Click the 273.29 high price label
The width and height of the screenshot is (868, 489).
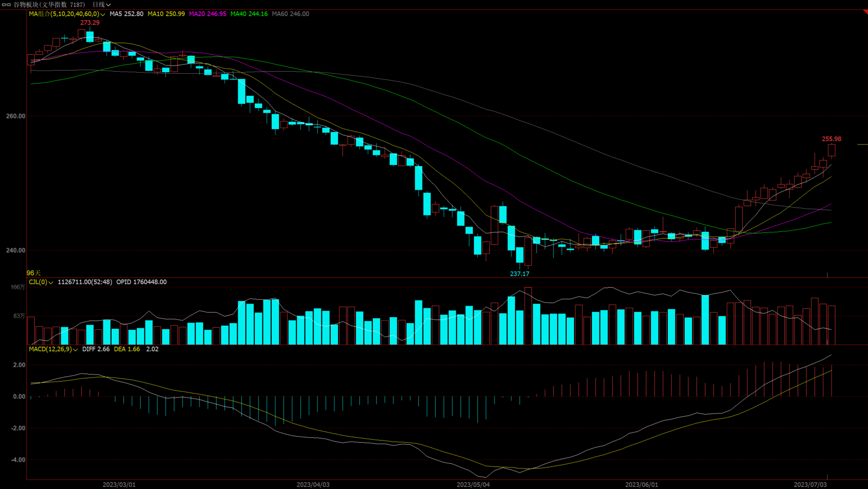click(90, 23)
